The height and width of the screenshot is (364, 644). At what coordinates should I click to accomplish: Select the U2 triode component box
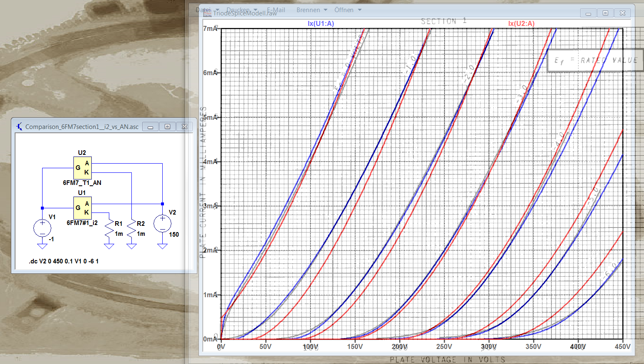pos(83,168)
